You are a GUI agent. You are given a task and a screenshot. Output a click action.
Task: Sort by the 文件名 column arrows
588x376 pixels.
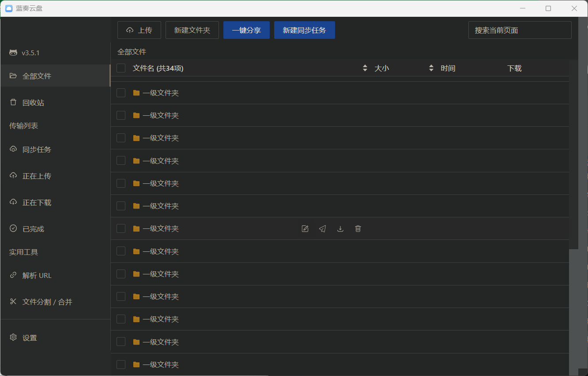pyautogui.click(x=365, y=68)
